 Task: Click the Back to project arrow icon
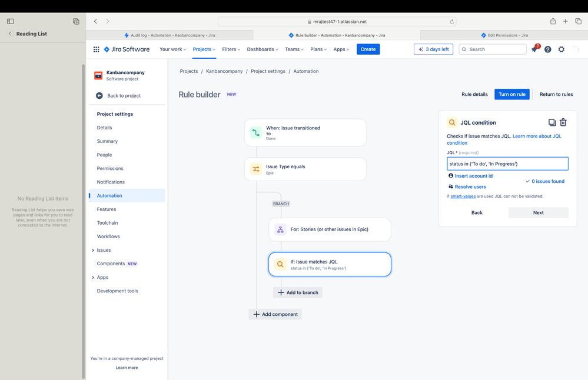click(x=99, y=95)
